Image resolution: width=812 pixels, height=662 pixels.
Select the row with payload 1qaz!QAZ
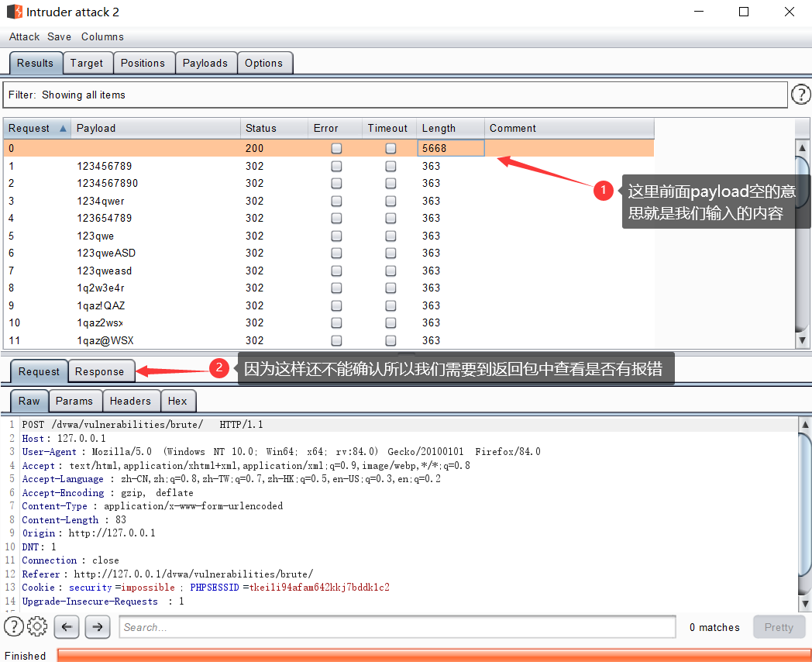click(329, 305)
